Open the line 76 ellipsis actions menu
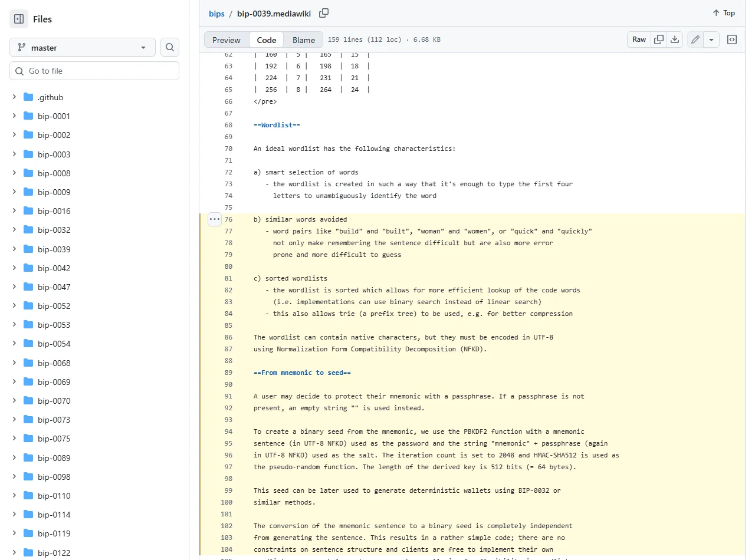This screenshot has height=560, width=755. pyautogui.click(x=215, y=219)
